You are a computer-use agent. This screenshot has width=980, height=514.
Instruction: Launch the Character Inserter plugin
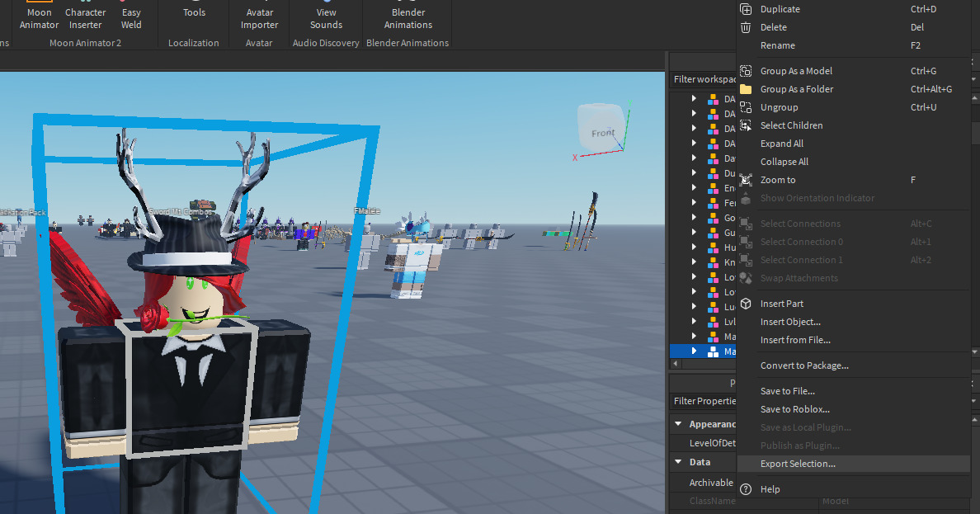pos(86,17)
